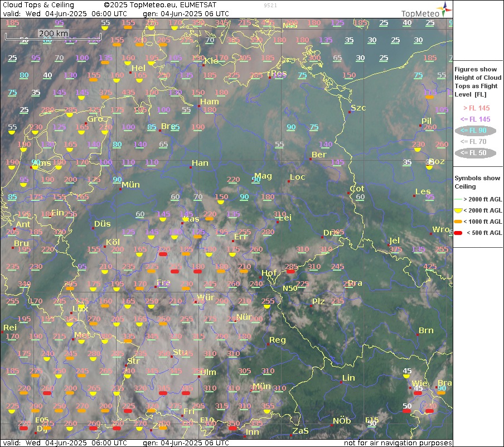Click the 'Brn' city label on map

pyautogui.click(x=426, y=330)
